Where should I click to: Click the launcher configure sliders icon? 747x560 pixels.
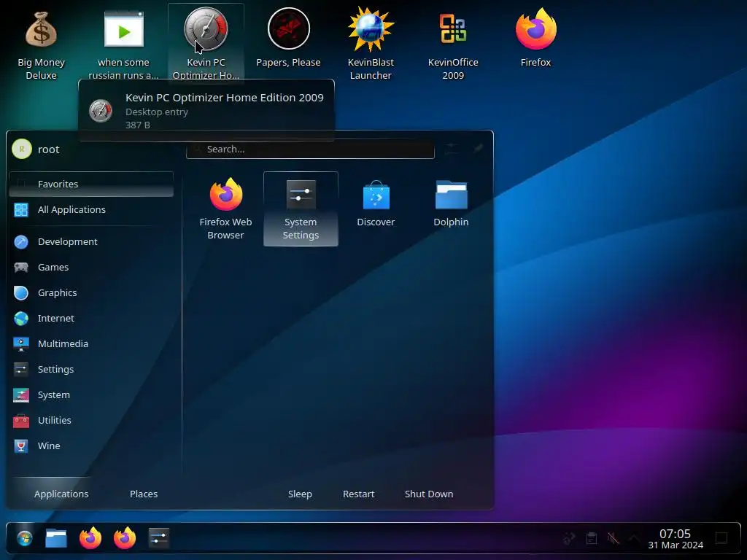click(x=452, y=149)
